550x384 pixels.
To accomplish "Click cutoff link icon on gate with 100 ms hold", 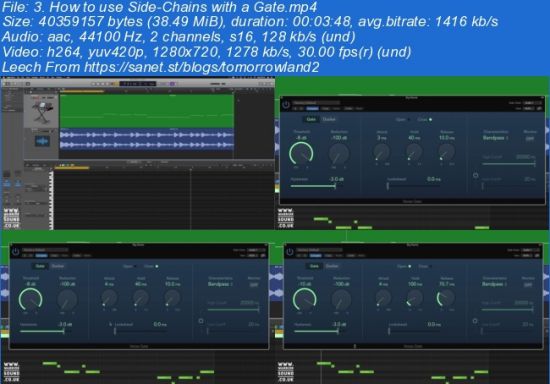I will (x=475, y=321).
